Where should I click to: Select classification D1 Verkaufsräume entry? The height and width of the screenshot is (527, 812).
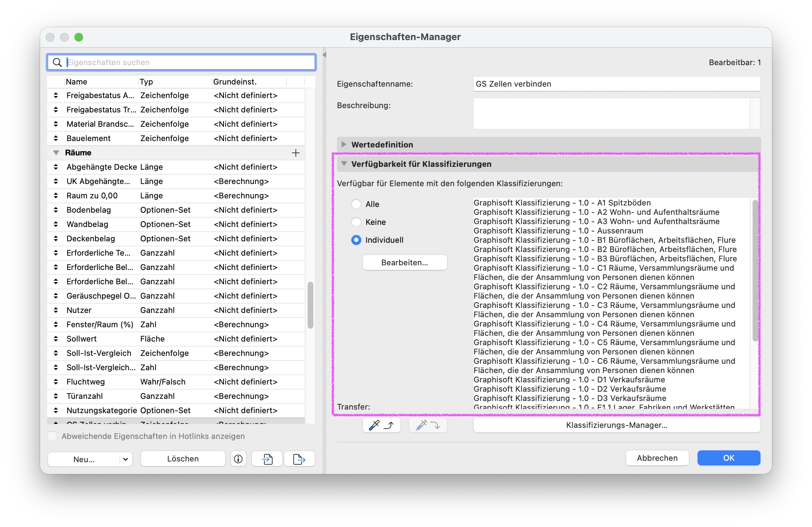(x=569, y=379)
